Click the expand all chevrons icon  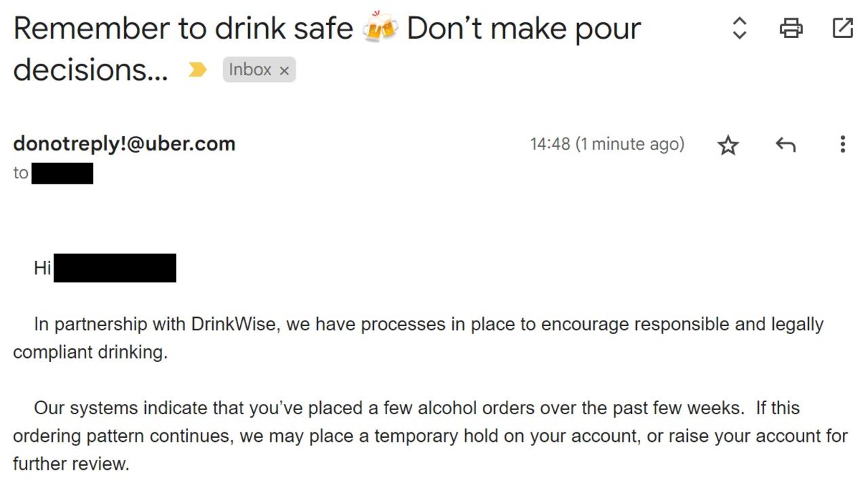(739, 28)
